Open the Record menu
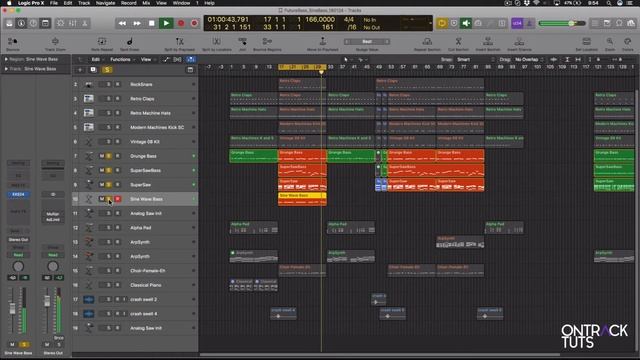 coord(129,3)
